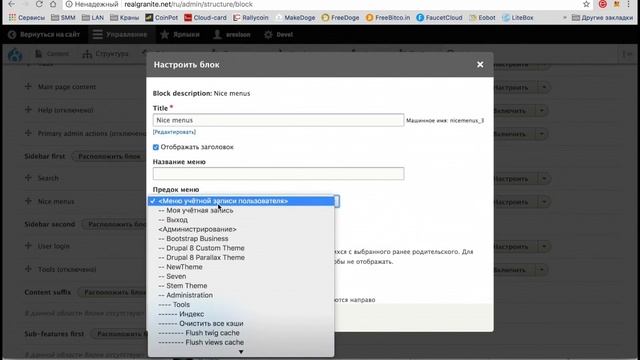The width and height of the screenshot is (640, 360).
Task: Open the LiteBox bookmark
Action: [518, 18]
